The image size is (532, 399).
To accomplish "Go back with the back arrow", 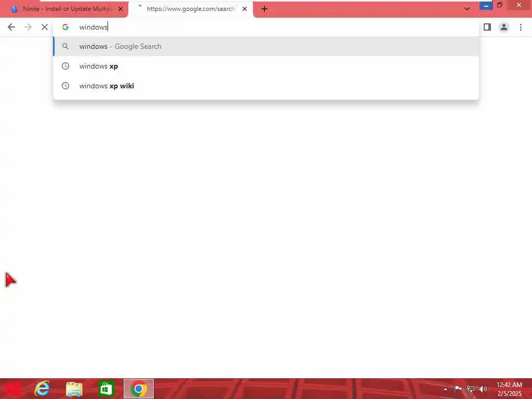I will [x=11, y=27].
